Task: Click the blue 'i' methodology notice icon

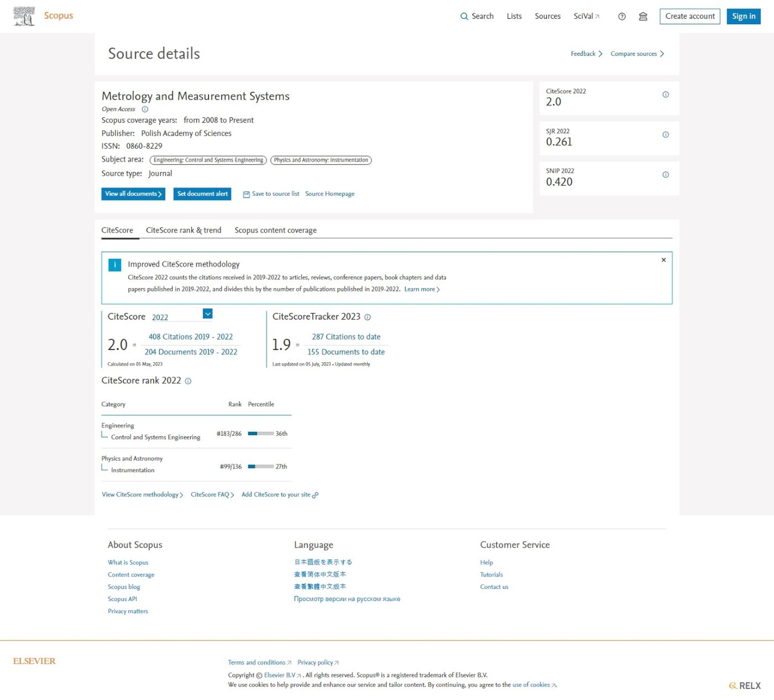Action: [x=115, y=265]
